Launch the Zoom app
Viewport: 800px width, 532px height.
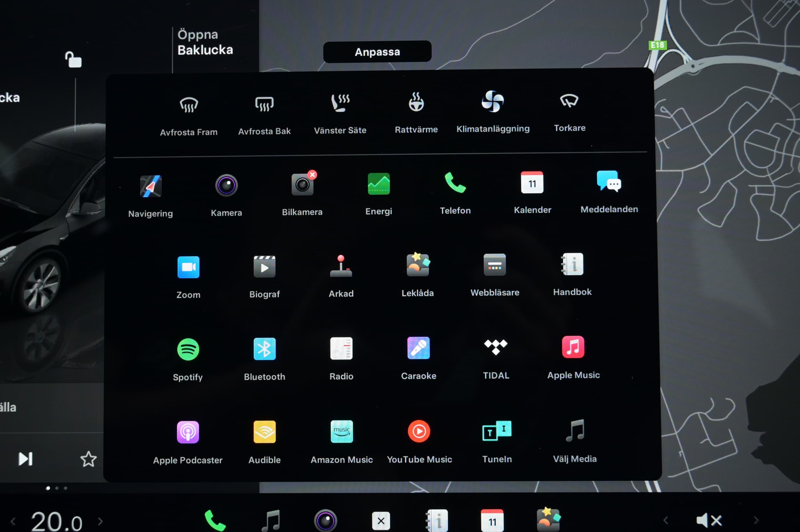[x=188, y=267]
